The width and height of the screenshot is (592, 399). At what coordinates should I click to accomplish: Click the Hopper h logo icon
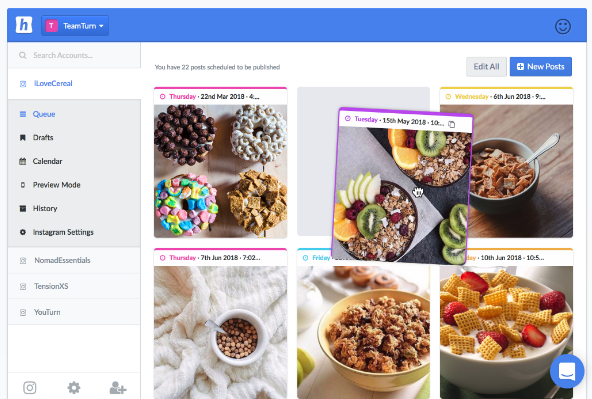pyautogui.click(x=24, y=25)
